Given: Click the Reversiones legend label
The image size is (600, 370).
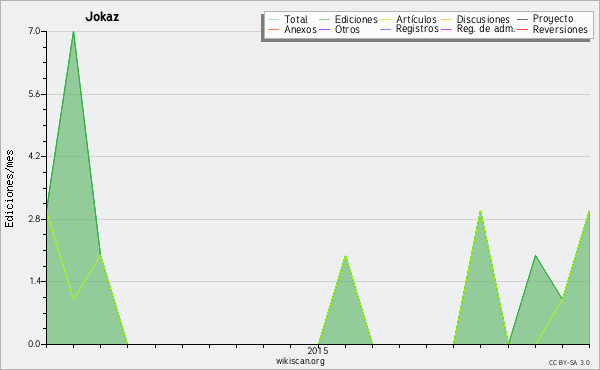Looking at the screenshot, I should [560, 29].
